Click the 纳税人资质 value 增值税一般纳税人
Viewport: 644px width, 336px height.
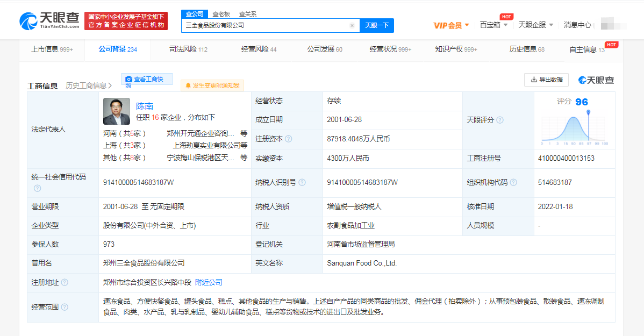tap(354, 206)
